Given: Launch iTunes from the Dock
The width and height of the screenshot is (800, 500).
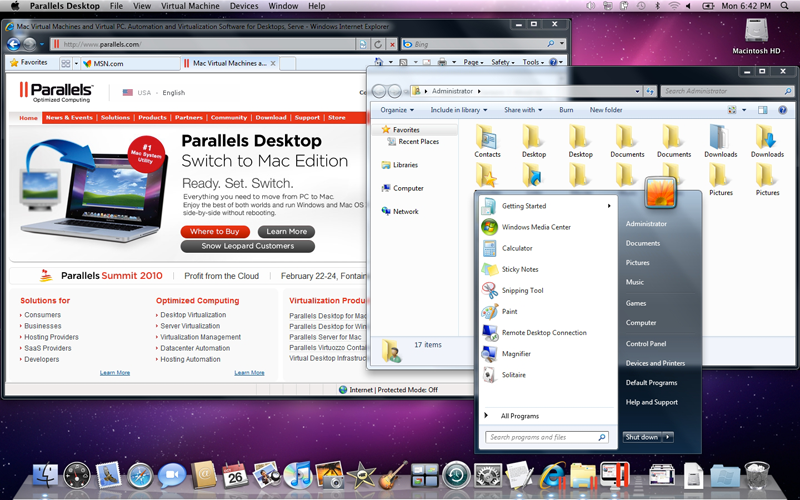Looking at the screenshot, I should (x=297, y=476).
